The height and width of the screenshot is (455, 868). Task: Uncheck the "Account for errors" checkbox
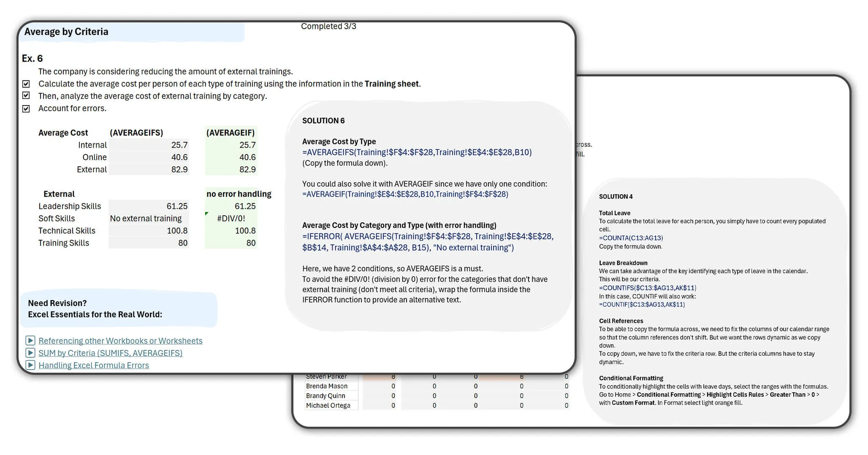(26, 108)
